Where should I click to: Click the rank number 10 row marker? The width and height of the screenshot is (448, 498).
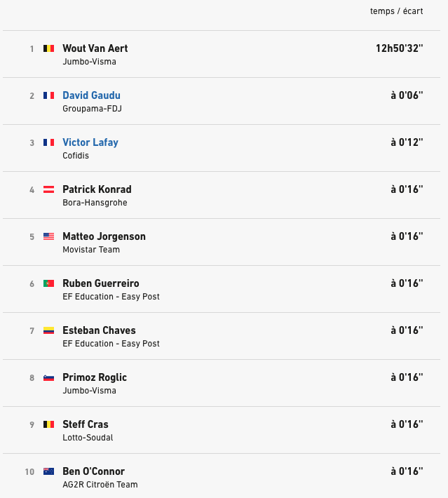click(29, 471)
